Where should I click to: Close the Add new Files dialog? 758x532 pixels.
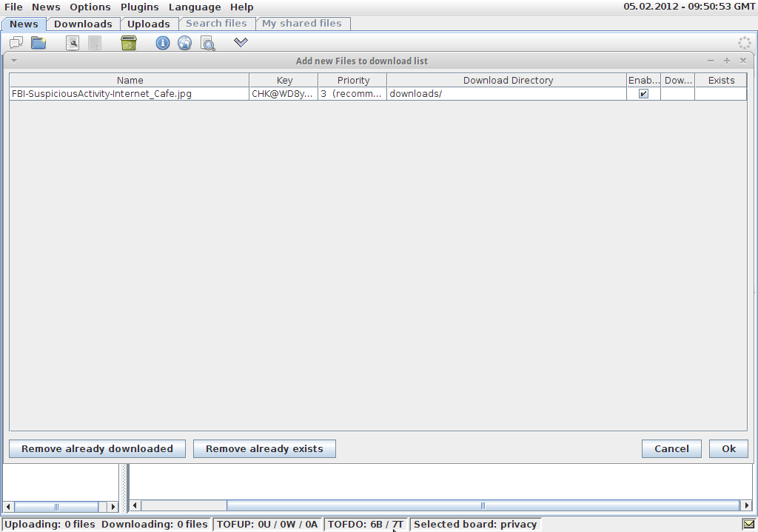tap(743, 61)
